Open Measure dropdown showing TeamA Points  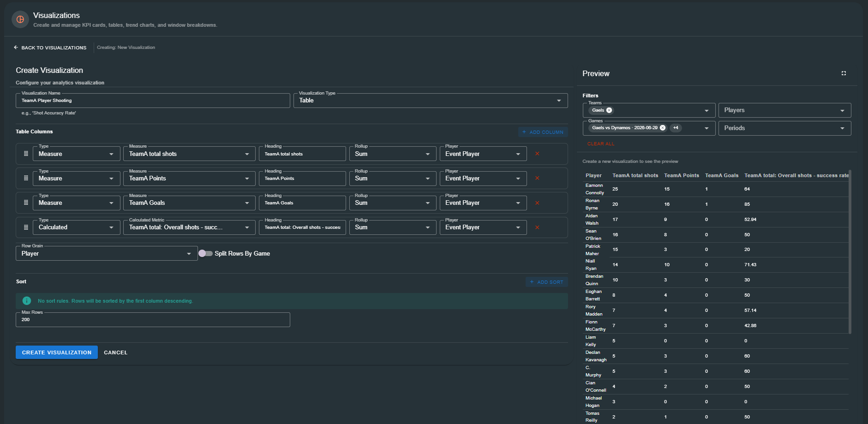click(189, 178)
